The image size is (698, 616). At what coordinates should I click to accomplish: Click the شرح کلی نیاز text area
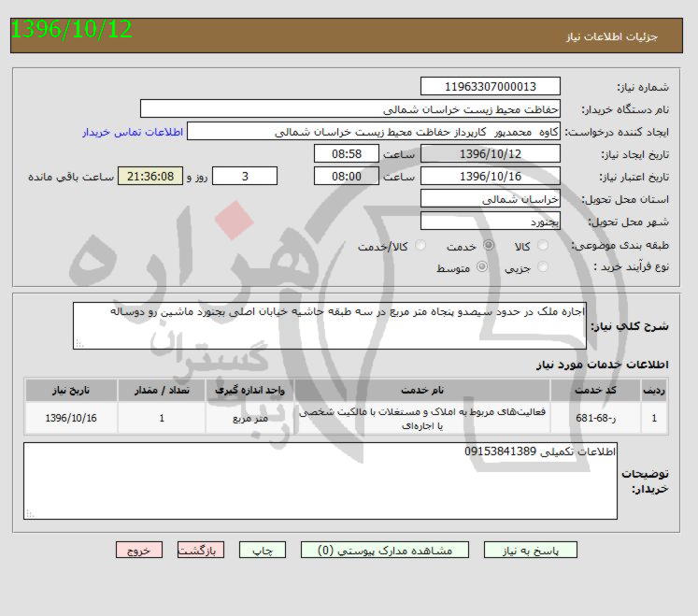(330, 326)
